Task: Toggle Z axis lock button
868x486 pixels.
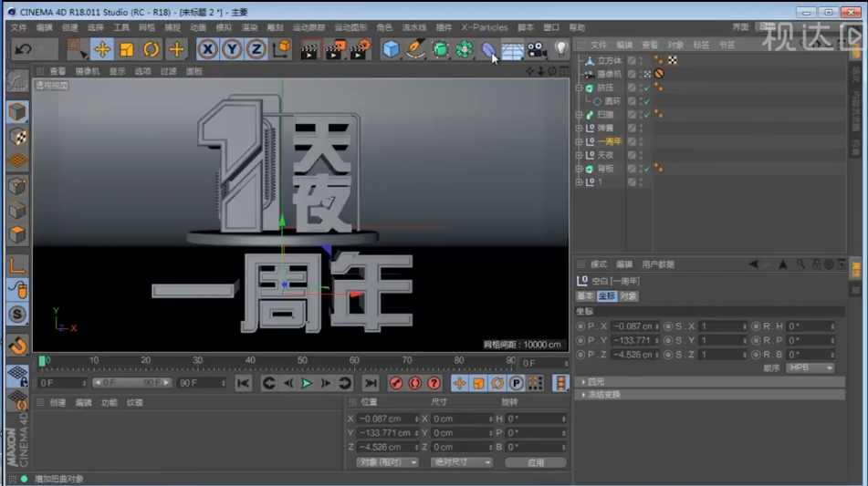Action: (x=256, y=49)
